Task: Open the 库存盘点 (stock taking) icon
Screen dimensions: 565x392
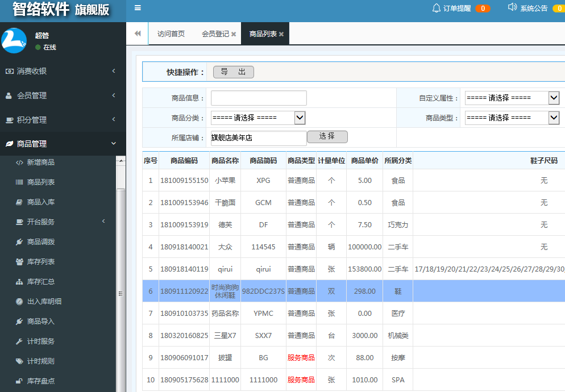Action: [19, 381]
